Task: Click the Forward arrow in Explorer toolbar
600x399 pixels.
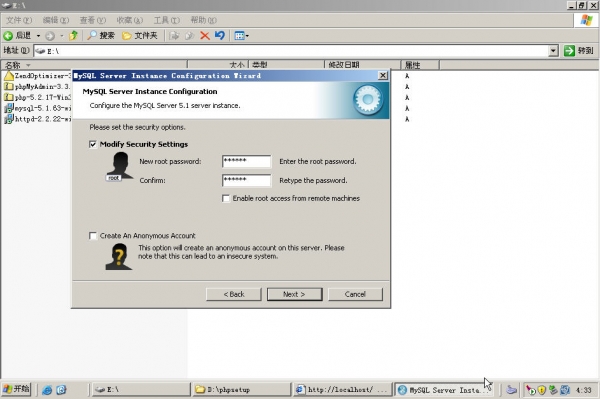Action: pos(50,36)
